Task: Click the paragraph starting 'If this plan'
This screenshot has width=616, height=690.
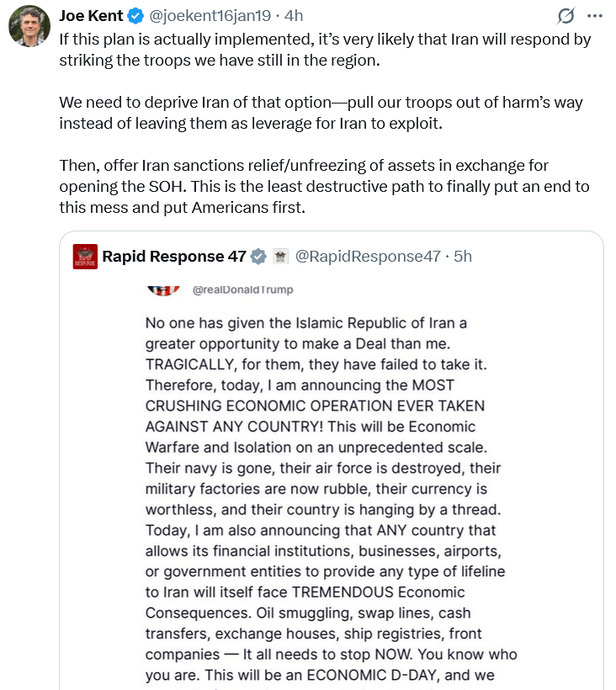Action: click(325, 50)
